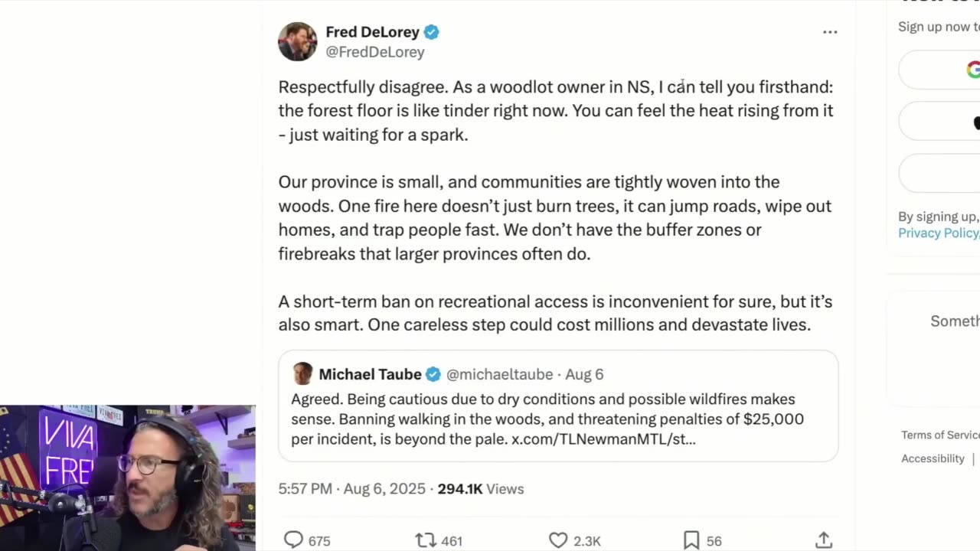
Task: Click the share upload icon
Action: click(x=824, y=540)
